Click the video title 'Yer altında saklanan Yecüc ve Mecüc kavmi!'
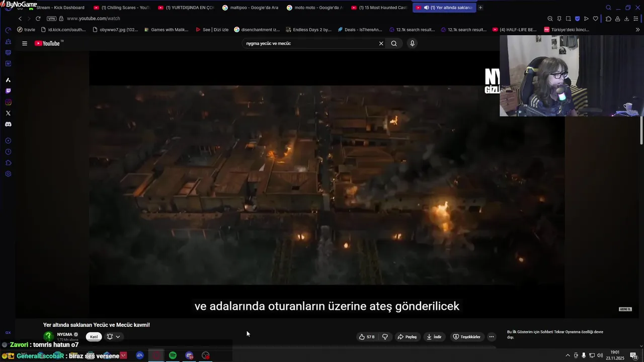644x362 pixels. pyautogui.click(x=97, y=325)
